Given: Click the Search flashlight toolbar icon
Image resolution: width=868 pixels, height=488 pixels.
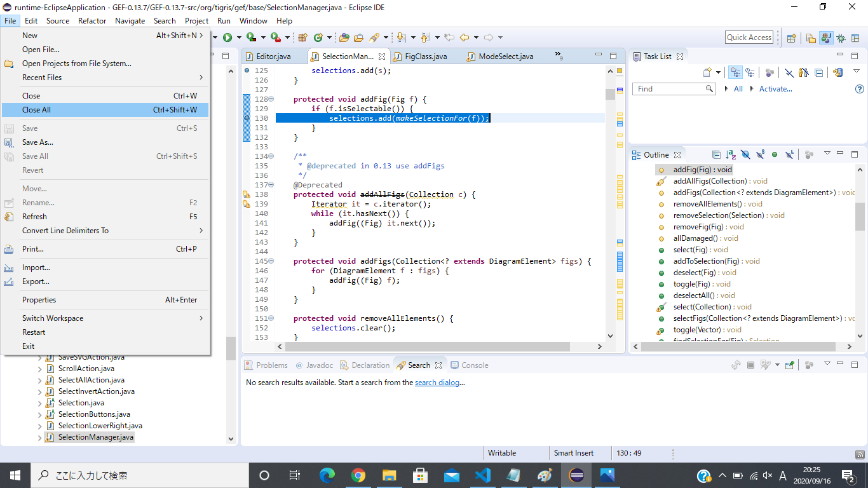Looking at the screenshot, I should (x=375, y=37).
